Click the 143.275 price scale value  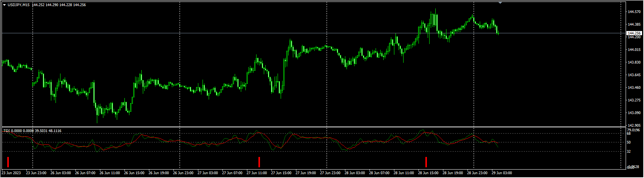[634, 100]
